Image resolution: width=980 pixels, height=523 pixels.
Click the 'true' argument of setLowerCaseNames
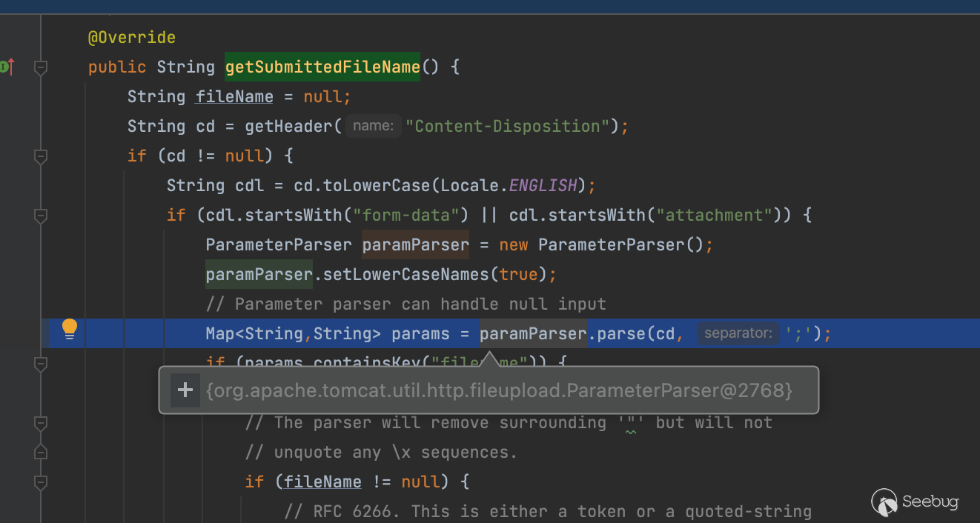[518, 274]
